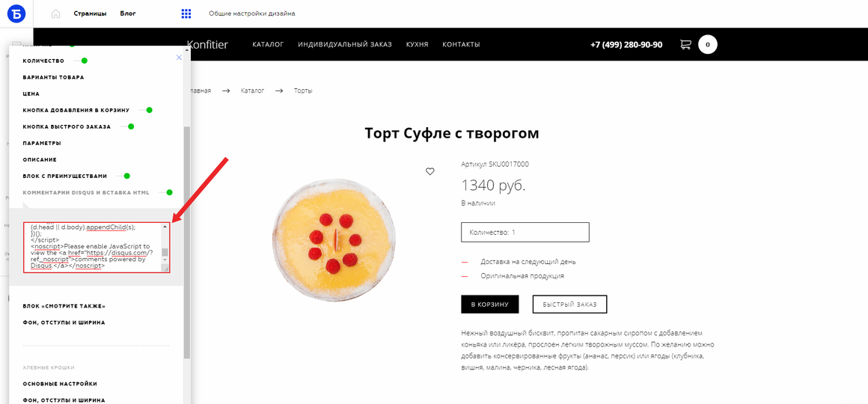Image resolution: width=868 pixels, height=404 pixels.
Task: Add product to favorites with heart icon
Action: tap(430, 171)
